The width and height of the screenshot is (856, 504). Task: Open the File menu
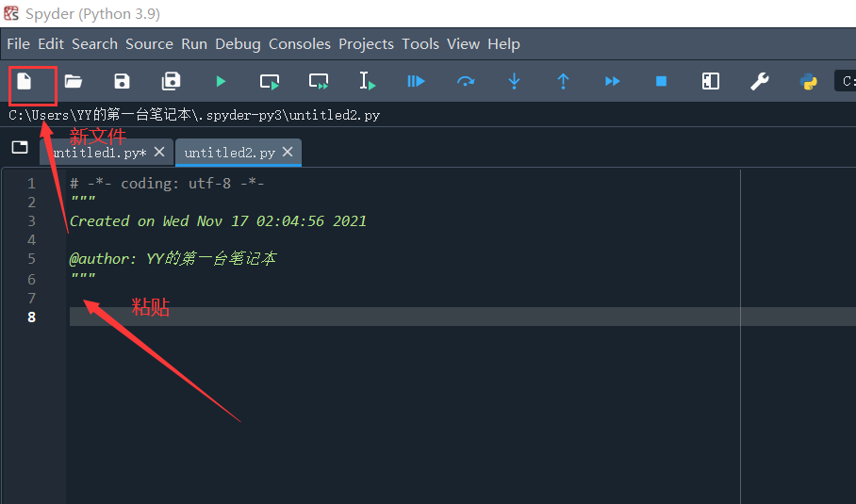pos(18,43)
